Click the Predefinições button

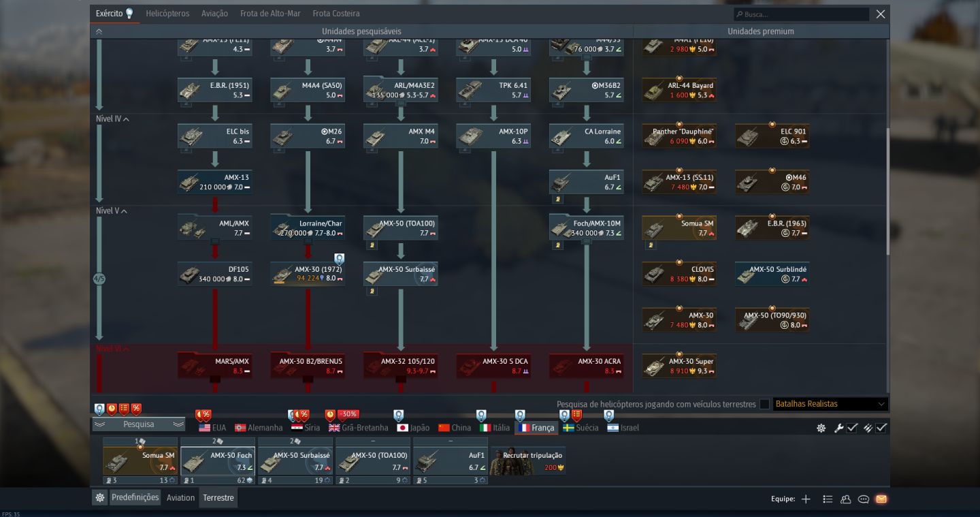tap(135, 498)
